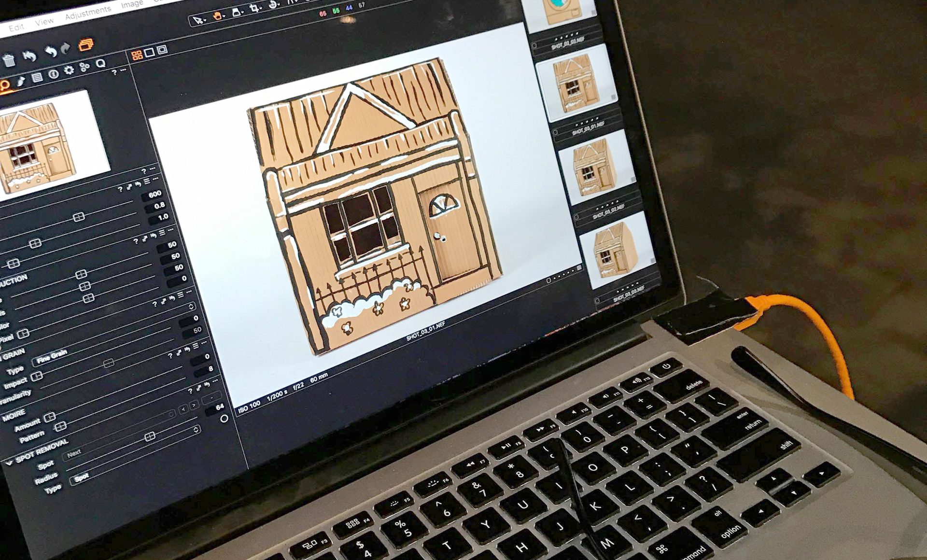The width and height of the screenshot is (927, 560).
Task: Open the View menu
Action: pos(44,22)
